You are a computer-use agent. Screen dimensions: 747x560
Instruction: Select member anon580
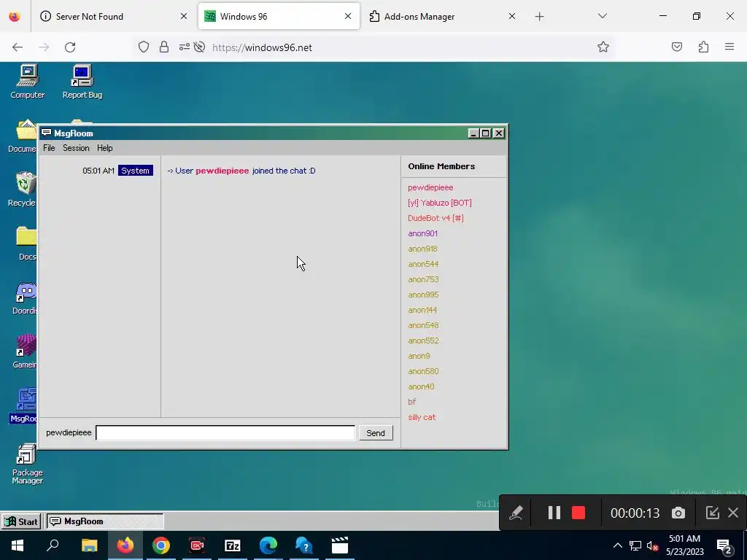424,371
